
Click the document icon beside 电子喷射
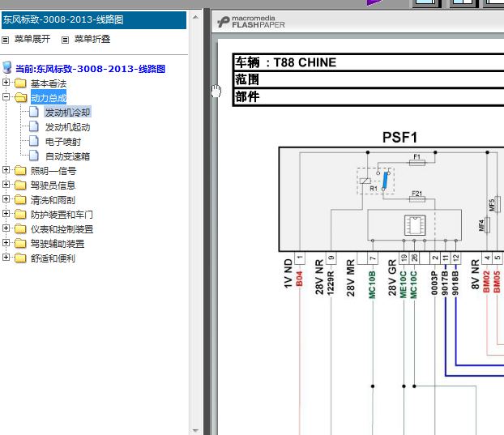click(34, 141)
